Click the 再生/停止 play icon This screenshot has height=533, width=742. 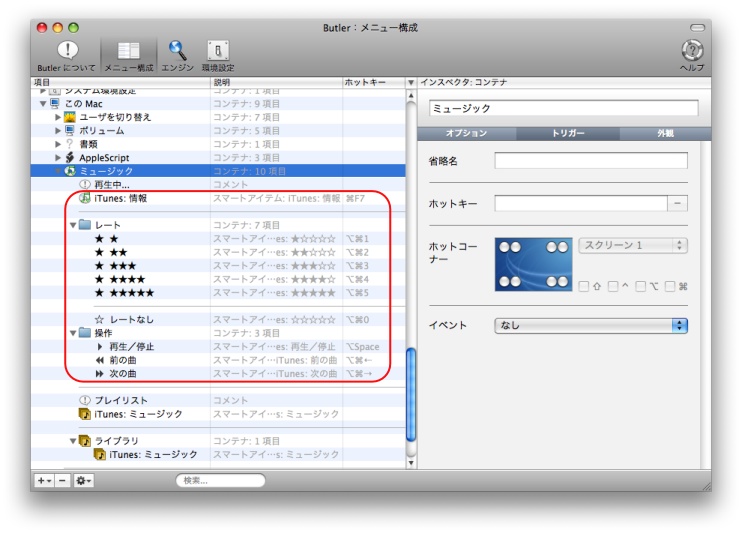(100, 346)
